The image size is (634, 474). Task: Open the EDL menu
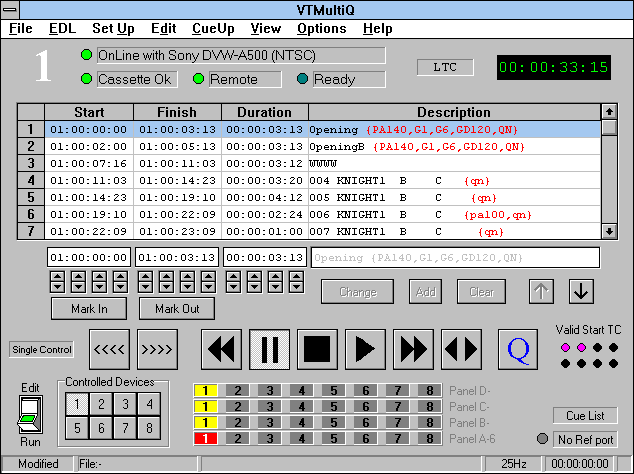pos(61,29)
